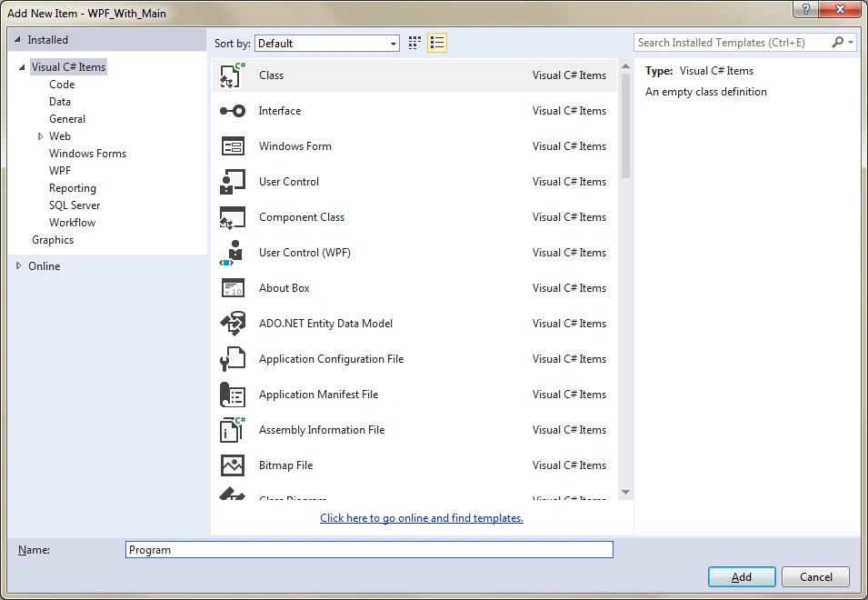Click the About Box template icon
Screen dimensions: 868x600
click(233, 288)
